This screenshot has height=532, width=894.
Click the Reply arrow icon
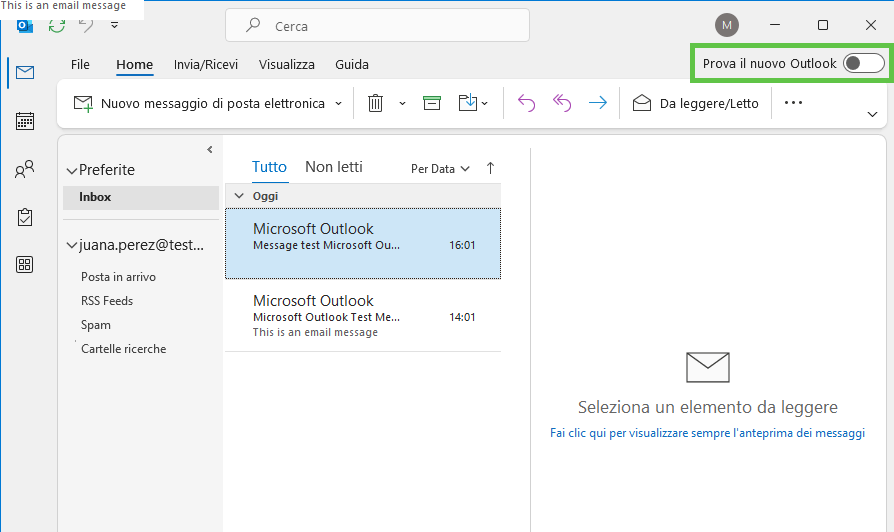coord(526,103)
